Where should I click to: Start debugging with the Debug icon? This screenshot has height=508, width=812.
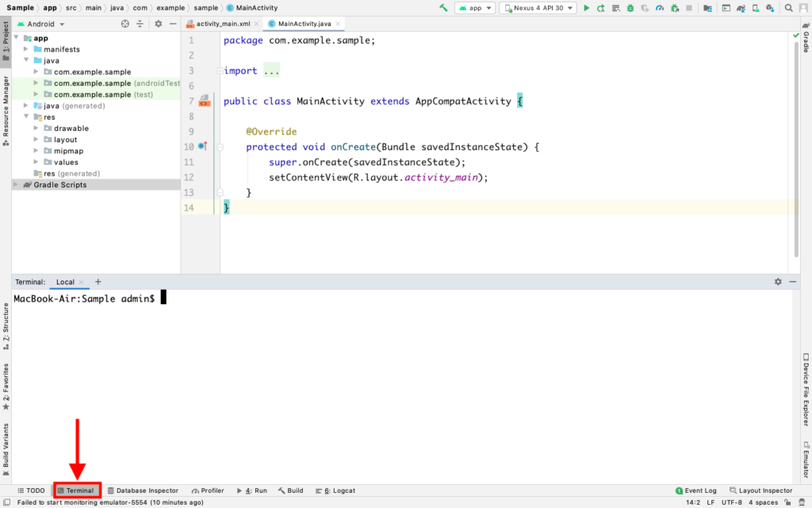click(630, 6)
